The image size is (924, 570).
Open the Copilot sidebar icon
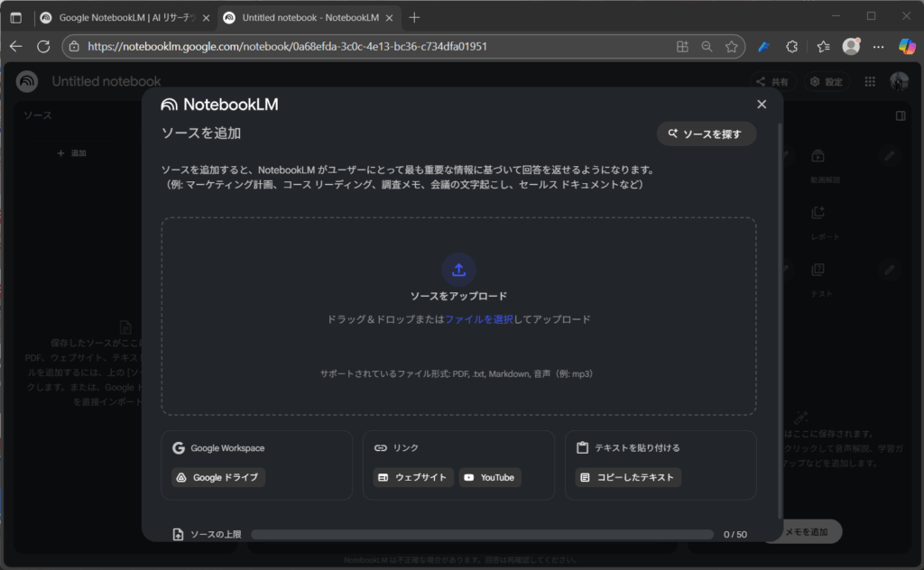click(906, 46)
